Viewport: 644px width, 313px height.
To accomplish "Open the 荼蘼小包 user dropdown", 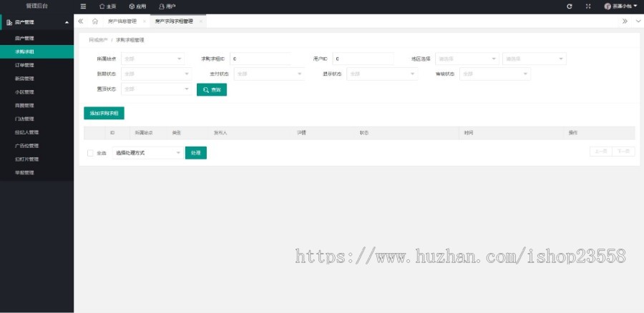I will [x=621, y=6].
